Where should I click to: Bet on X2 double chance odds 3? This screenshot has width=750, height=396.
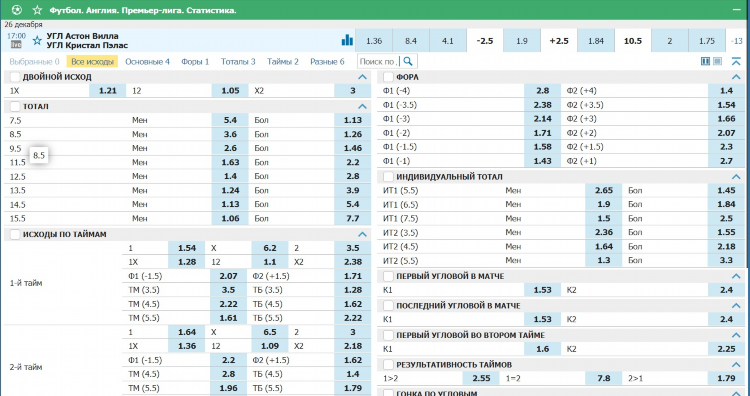coord(353,90)
